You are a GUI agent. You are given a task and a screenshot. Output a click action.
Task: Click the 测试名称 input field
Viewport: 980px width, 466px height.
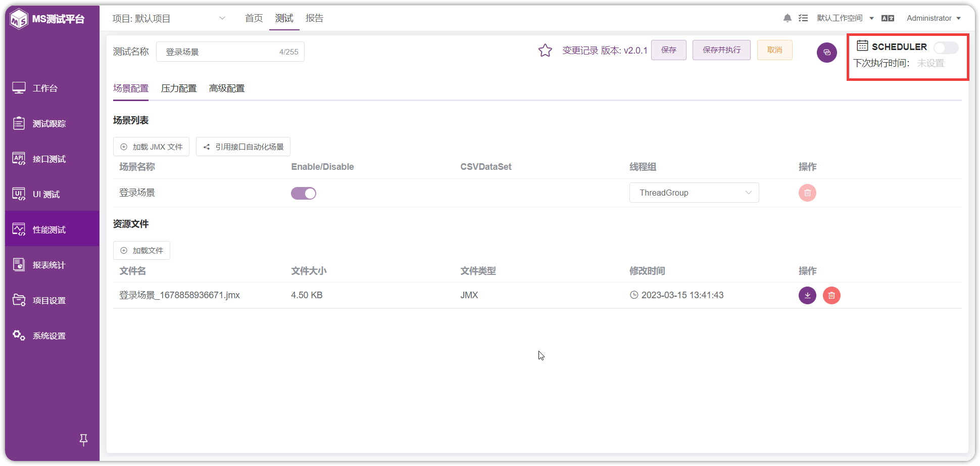click(230, 52)
